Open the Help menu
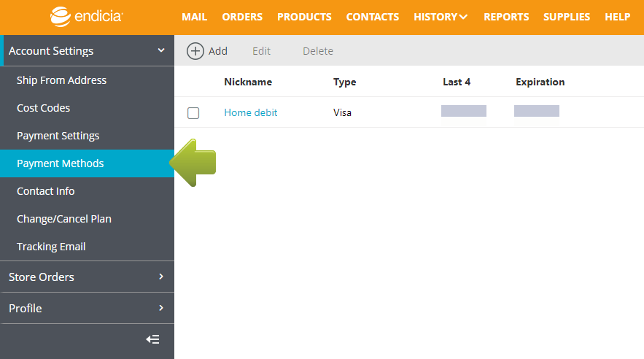This screenshot has width=644, height=359. [x=617, y=17]
